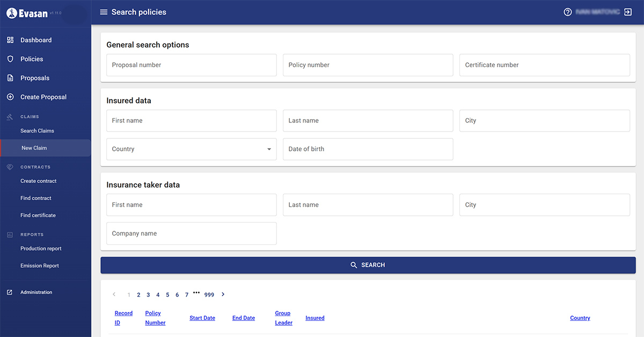This screenshot has height=337, width=644.
Task: Click the Contracts section icon
Action: (10, 167)
